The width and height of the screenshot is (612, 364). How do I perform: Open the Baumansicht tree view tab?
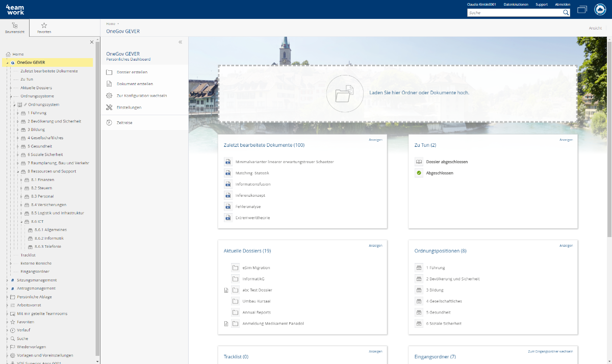point(15,28)
